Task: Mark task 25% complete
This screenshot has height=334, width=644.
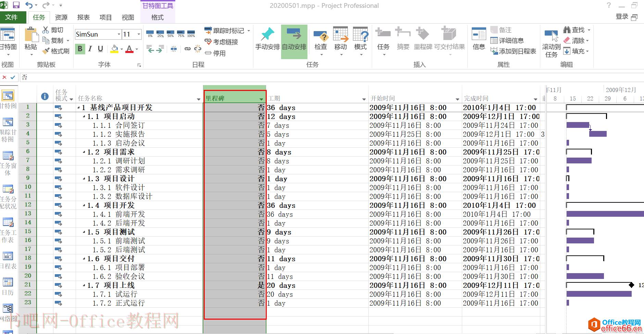Action: tap(160, 33)
